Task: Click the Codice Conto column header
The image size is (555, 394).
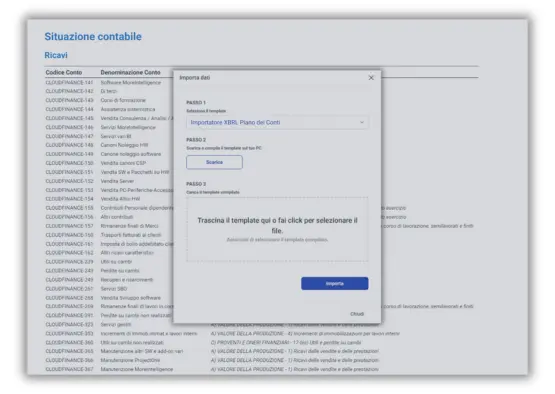Action: (64, 72)
